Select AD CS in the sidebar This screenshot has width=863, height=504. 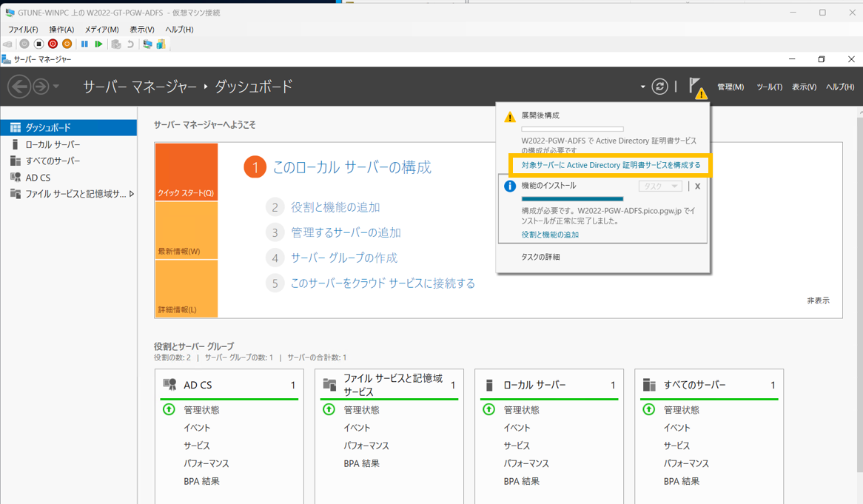click(68, 177)
